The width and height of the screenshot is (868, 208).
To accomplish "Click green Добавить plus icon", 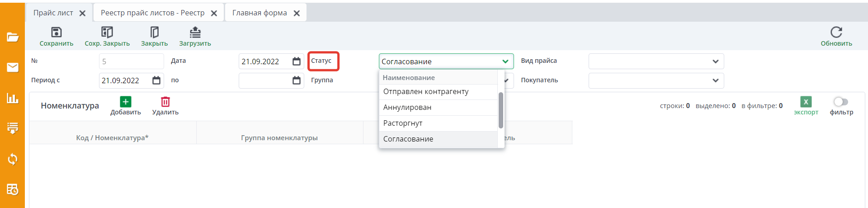I will [126, 102].
